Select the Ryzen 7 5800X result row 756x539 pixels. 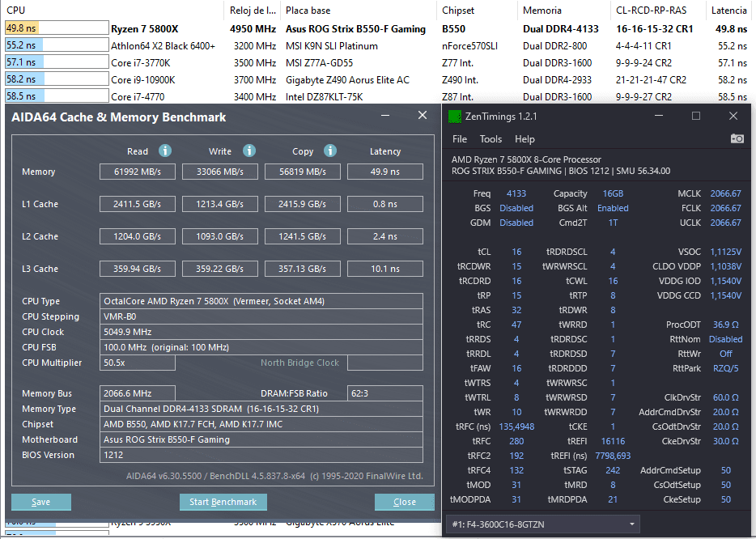(376, 28)
